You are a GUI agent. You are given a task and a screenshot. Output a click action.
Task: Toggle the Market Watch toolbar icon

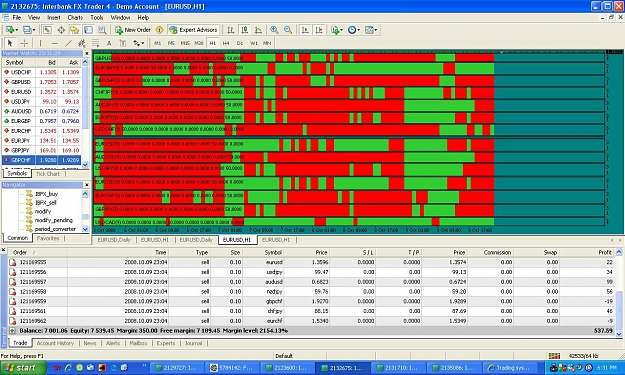[47, 30]
